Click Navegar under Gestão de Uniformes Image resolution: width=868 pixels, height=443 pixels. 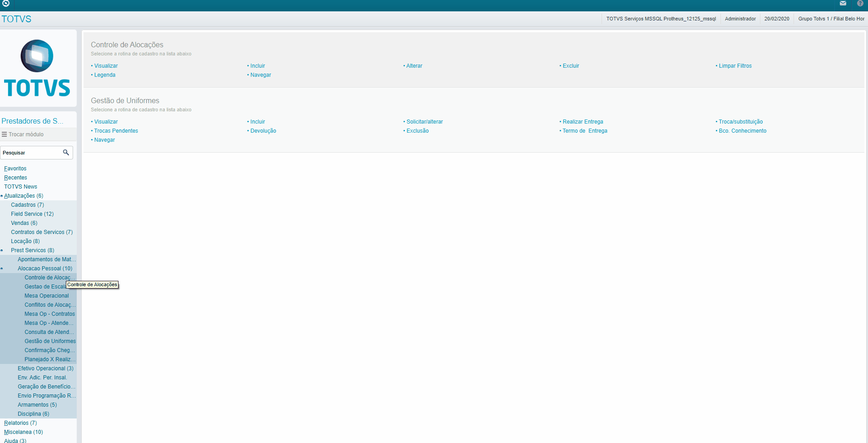[x=104, y=140]
